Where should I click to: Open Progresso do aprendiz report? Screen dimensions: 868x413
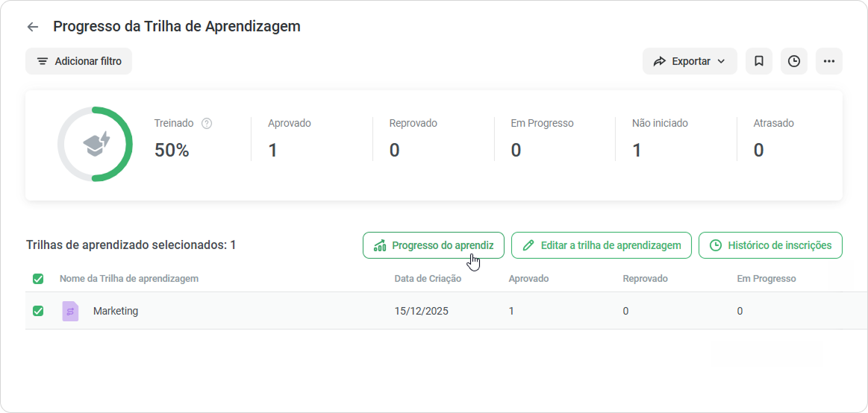434,245
